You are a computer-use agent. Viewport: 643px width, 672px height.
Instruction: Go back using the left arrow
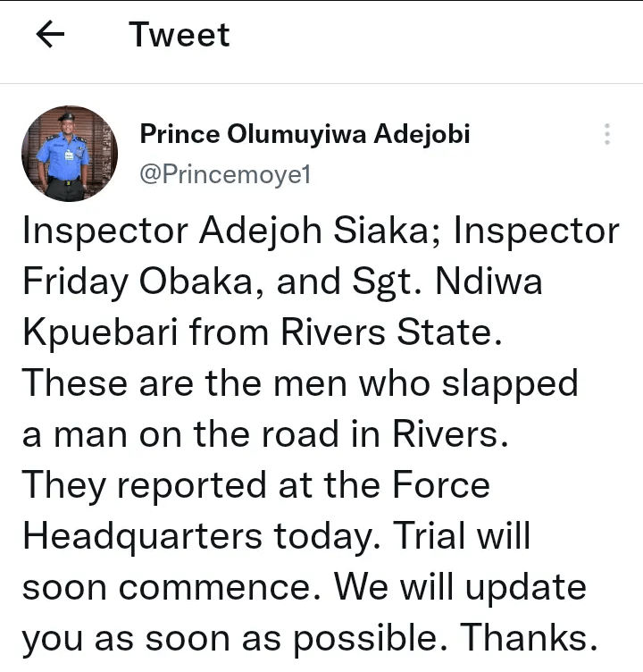coord(51,35)
